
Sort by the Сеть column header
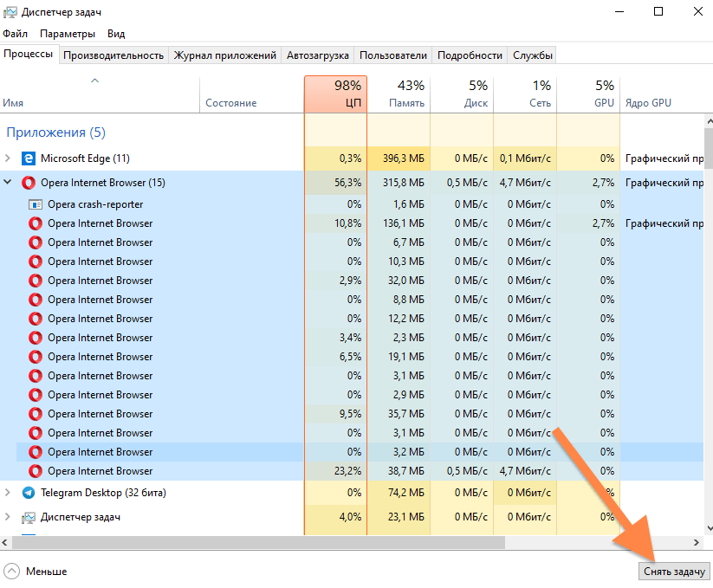coord(525,94)
